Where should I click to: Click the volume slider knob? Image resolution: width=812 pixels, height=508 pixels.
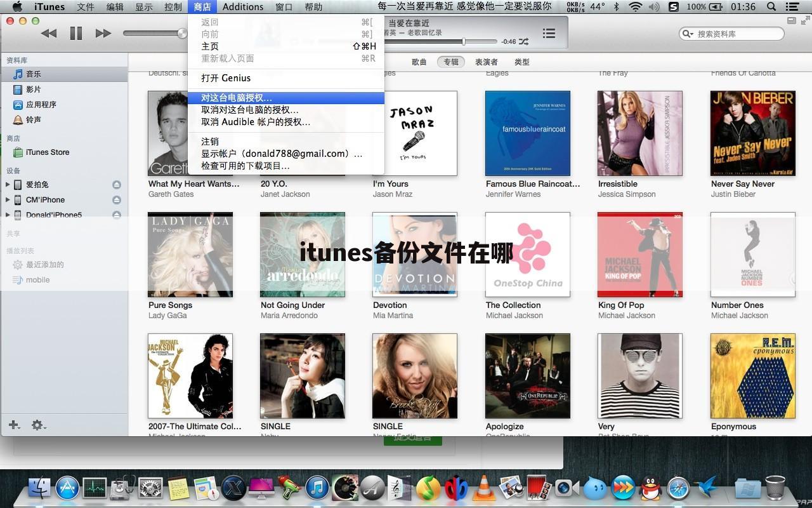[183, 33]
